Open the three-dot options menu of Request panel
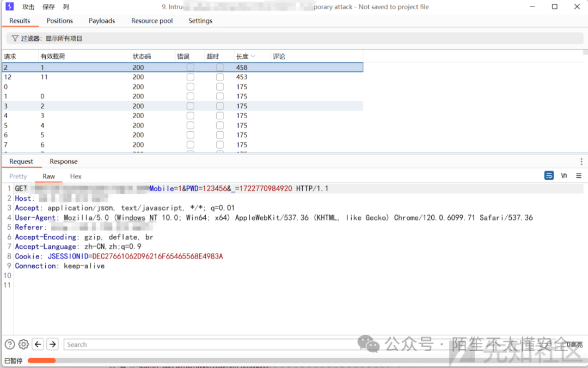Screen dimensions: 588x368 581,162
